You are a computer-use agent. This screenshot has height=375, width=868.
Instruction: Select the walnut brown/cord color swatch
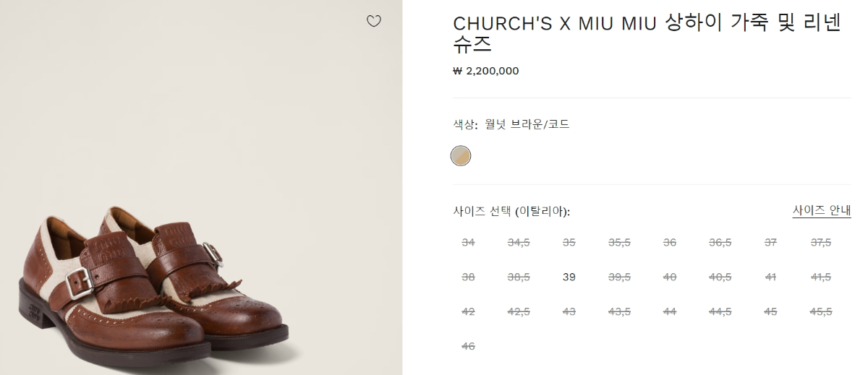[461, 155]
